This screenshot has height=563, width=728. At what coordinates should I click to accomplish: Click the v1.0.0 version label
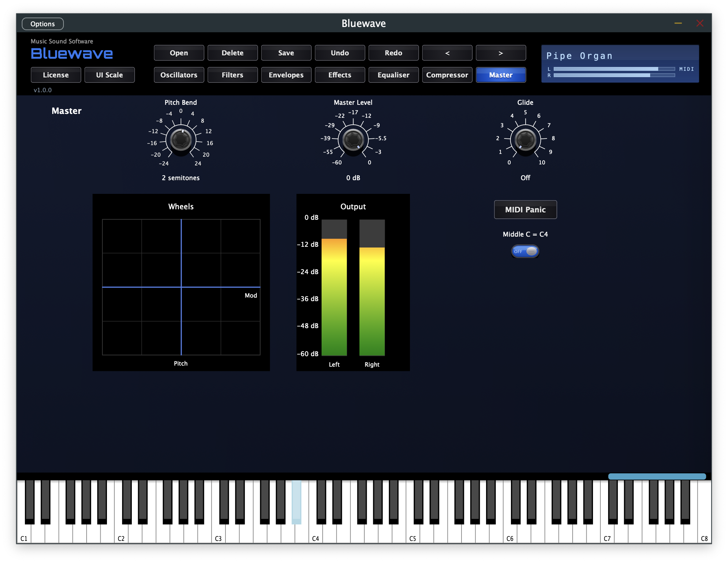[42, 90]
